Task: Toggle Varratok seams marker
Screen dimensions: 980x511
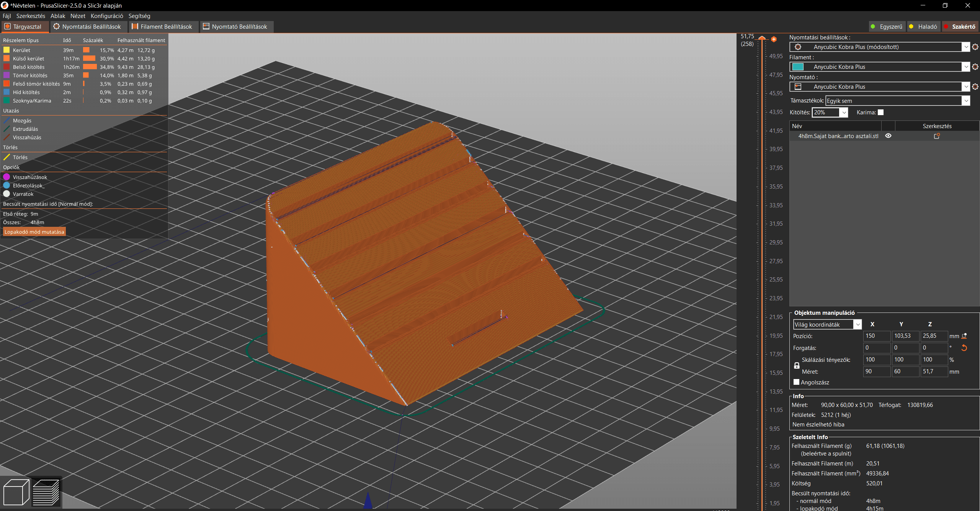Action: click(7, 194)
